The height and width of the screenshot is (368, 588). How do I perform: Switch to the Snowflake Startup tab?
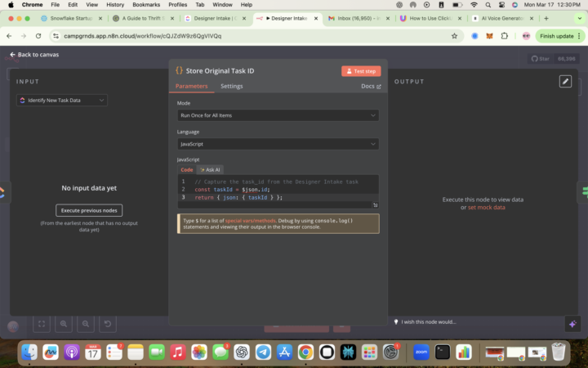pos(71,18)
